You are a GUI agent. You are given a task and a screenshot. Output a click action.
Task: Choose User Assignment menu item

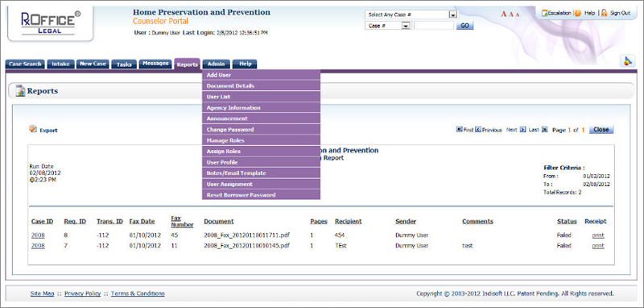pos(261,184)
